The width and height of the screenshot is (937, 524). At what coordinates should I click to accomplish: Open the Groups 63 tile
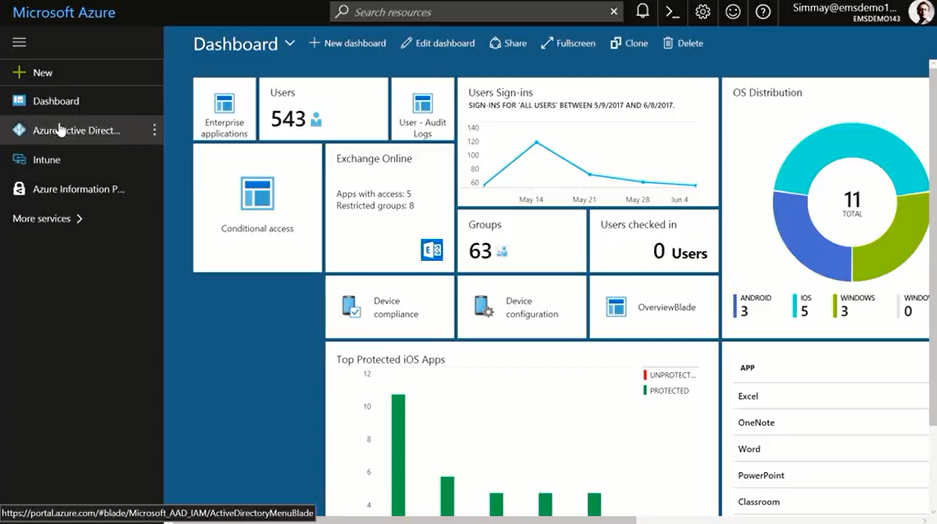(x=522, y=241)
